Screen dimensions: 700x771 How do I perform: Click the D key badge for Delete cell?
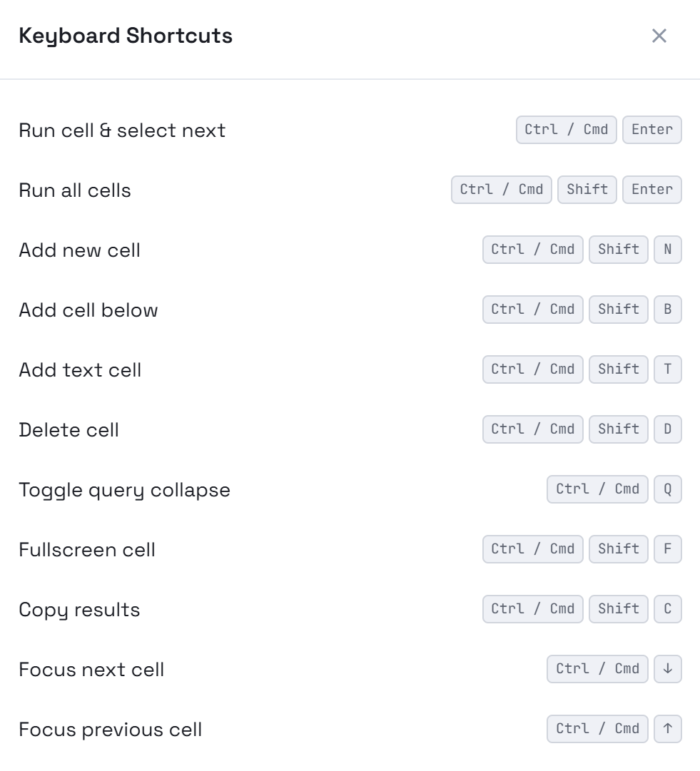[x=668, y=429]
